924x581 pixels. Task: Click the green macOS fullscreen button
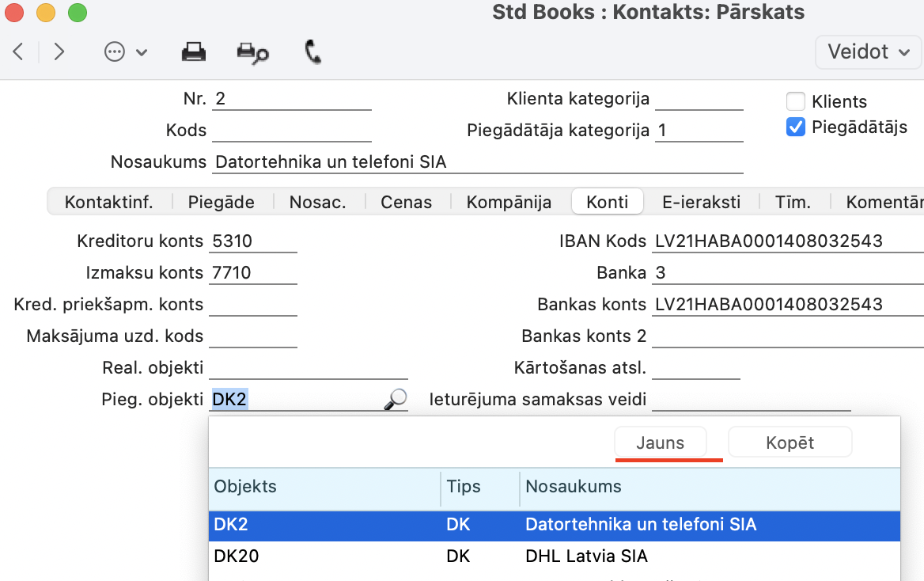[x=77, y=13]
